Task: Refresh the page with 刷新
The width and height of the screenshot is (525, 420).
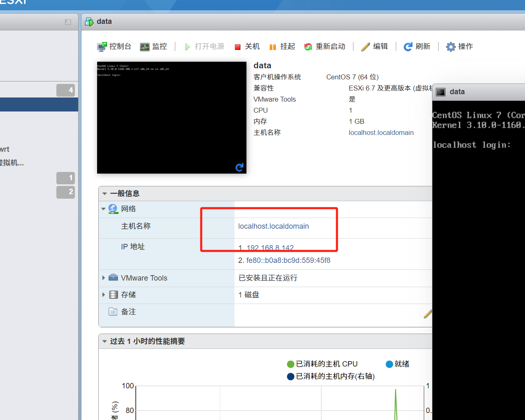Action: [417, 46]
